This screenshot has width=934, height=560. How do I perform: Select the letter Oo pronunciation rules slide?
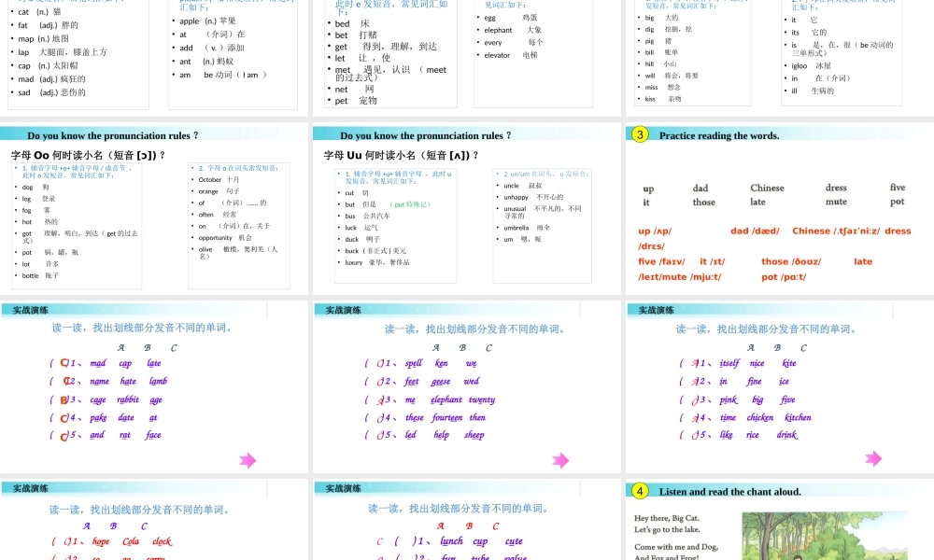(x=154, y=209)
